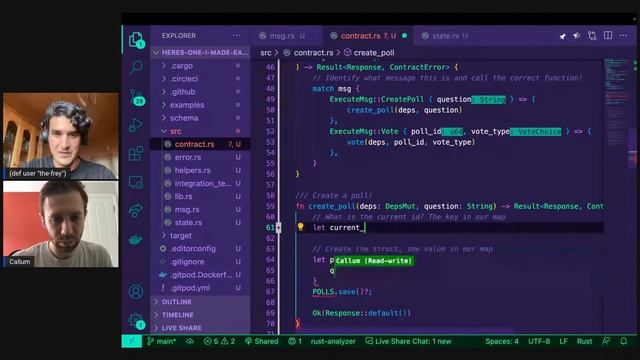Click src in the breadcrumb
The width and height of the screenshot is (640, 360).
(x=266, y=53)
